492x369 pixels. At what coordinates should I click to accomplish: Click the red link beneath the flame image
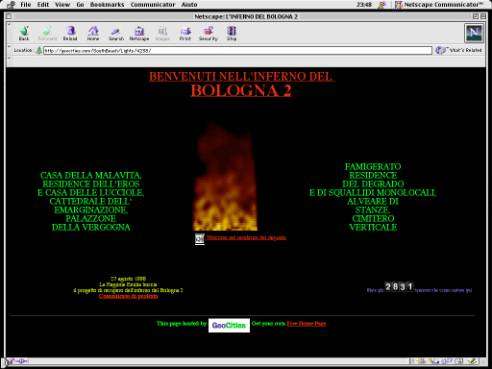pyautogui.click(x=246, y=238)
